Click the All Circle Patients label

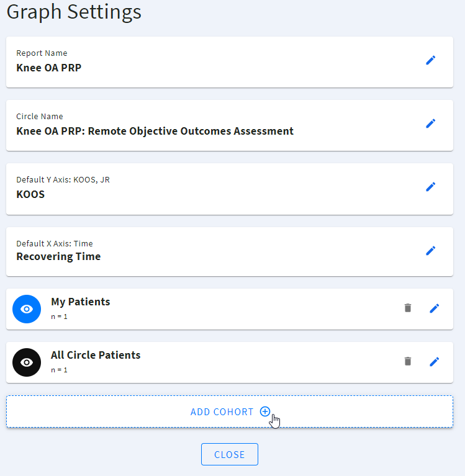[96, 355]
